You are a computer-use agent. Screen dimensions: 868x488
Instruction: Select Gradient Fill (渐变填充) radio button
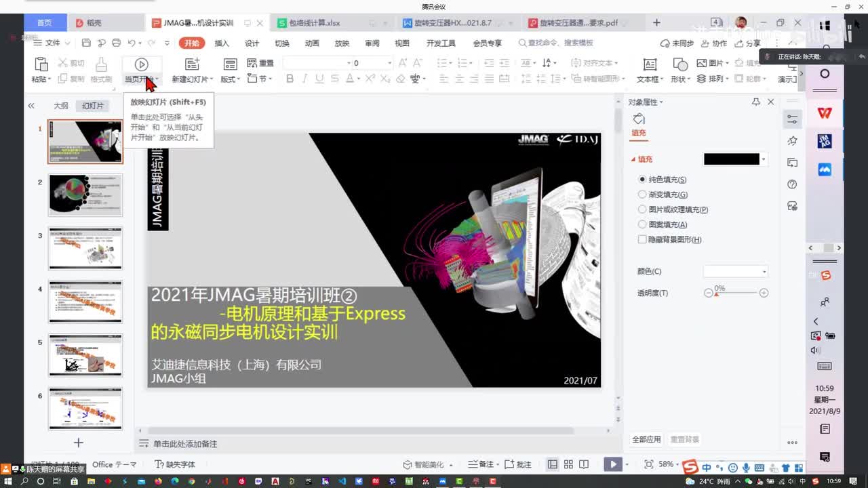click(642, 195)
